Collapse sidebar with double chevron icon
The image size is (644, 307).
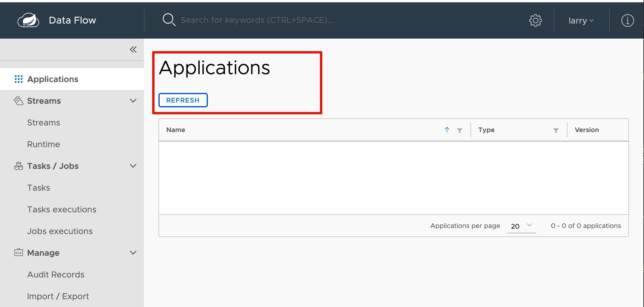133,49
